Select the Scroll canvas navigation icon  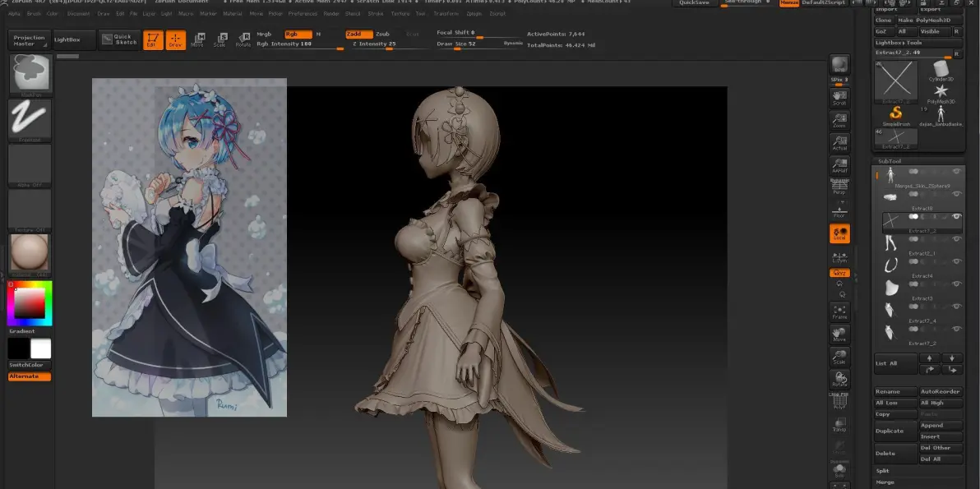click(839, 97)
